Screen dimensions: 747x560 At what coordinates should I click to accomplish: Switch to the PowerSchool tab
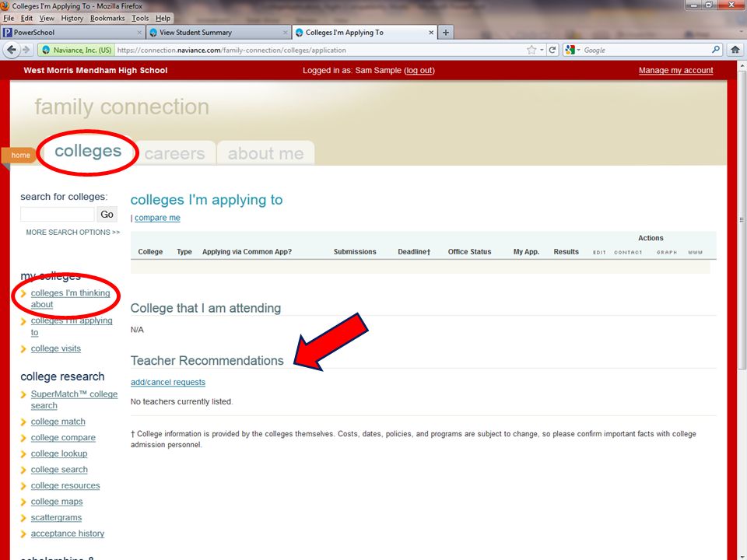click(x=72, y=33)
